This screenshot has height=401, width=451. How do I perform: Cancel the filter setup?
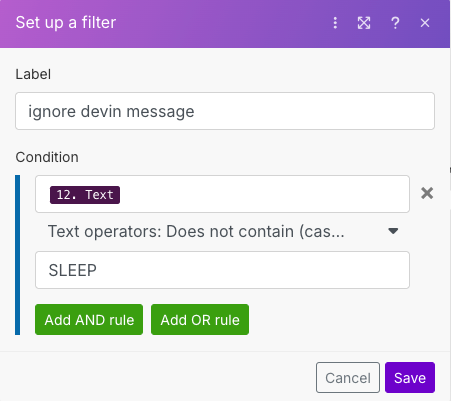(348, 378)
